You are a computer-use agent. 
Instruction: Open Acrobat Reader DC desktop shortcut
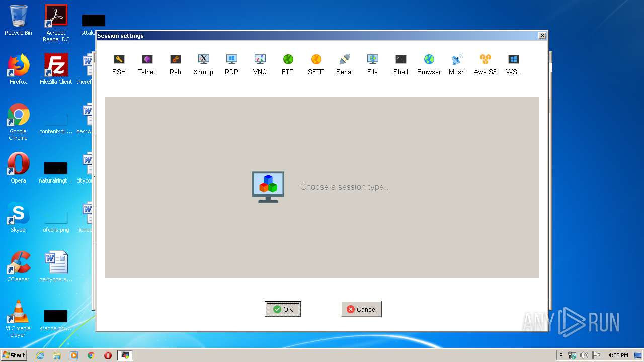(x=56, y=23)
